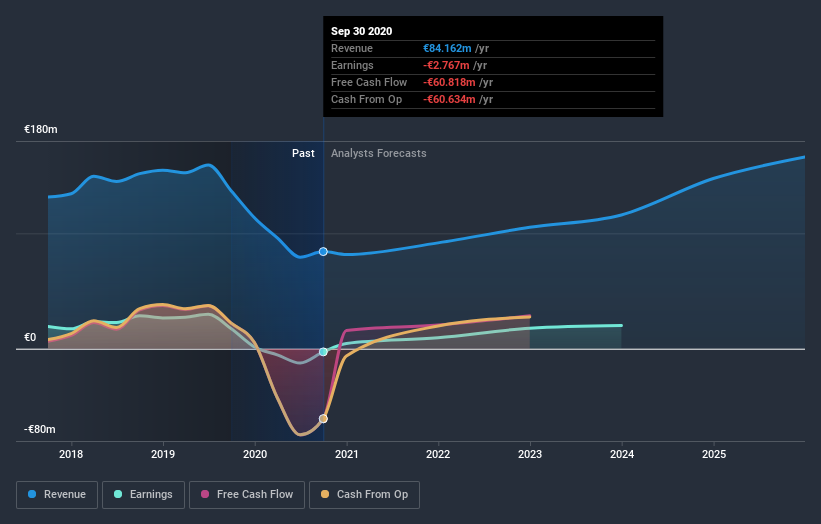Click the teal Earnings legend dot
The height and width of the screenshot is (524, 821).
point(118,494)
